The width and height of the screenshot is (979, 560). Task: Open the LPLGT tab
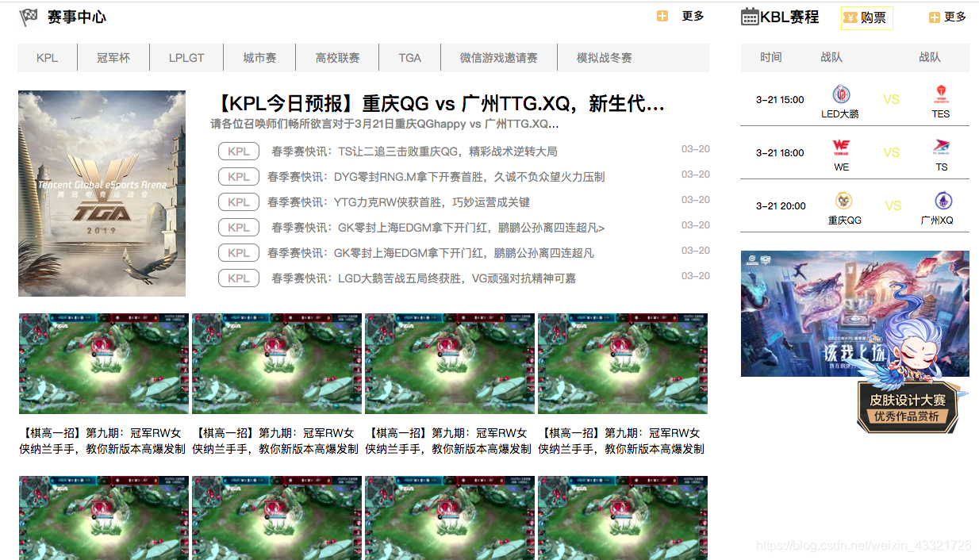pos(186,58)
